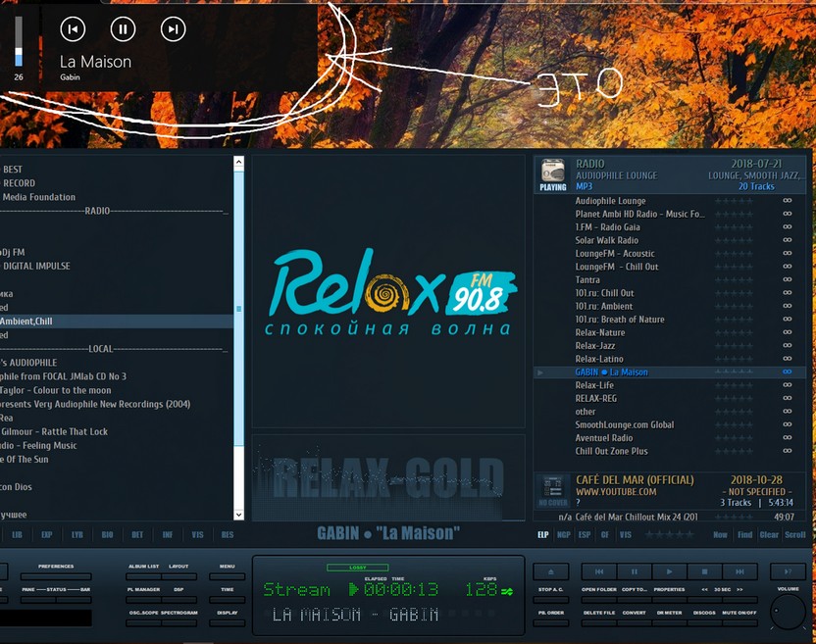This screenshot has height=644, width=816.
Task: Jump to previous track in player transport
Action: click(598, 571)
